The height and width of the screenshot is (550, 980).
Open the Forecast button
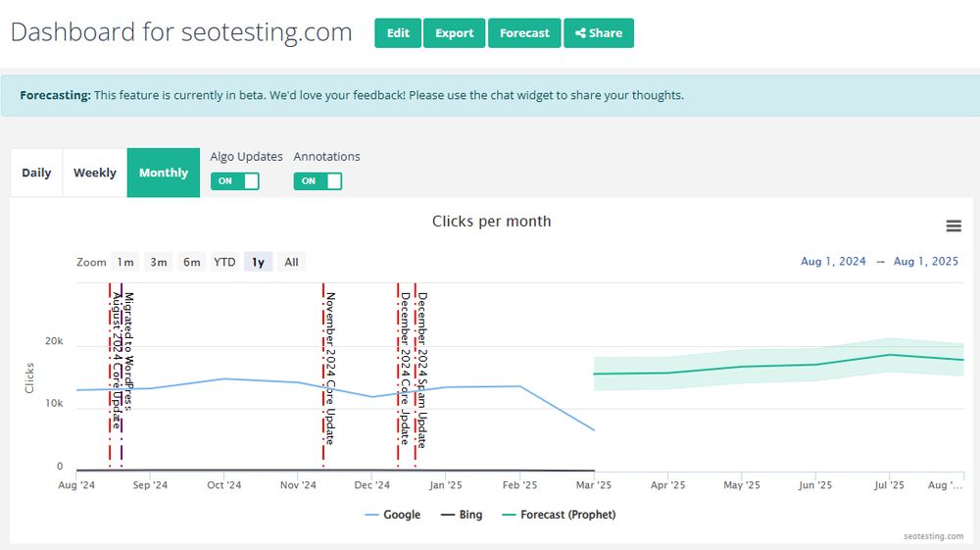524,33
